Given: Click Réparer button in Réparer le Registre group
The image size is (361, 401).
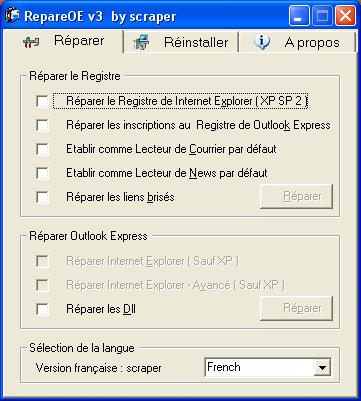Looking at the screenshot, I should pos(296,197).
